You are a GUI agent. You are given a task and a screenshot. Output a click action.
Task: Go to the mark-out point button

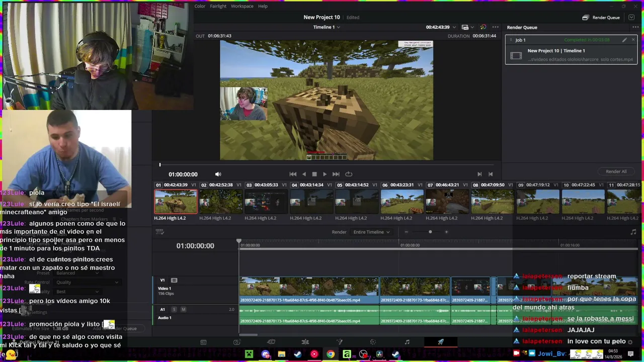pos(491,174)
